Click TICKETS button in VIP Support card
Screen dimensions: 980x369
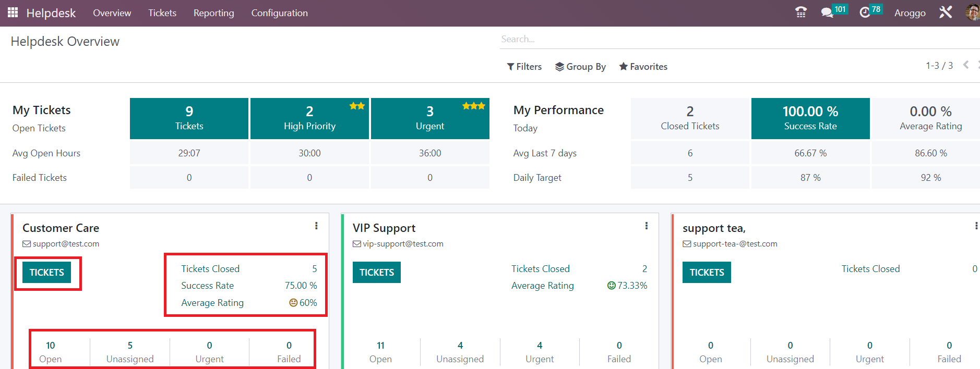(376, 273)
